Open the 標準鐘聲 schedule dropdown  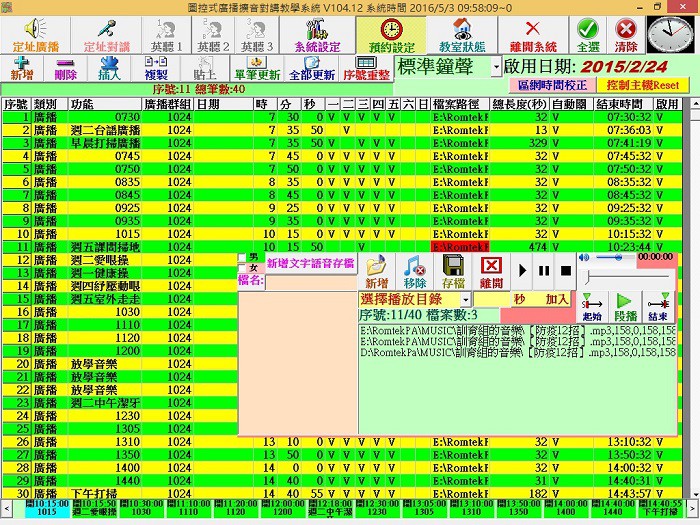pyautogui.click(x=497, y=67)
